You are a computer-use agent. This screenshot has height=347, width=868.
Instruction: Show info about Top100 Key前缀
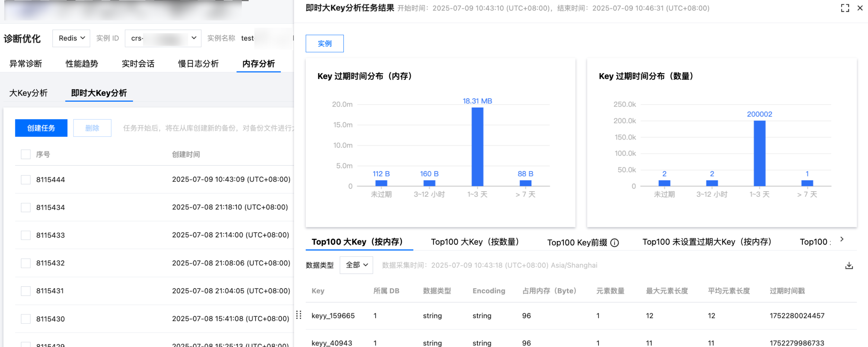click(615, 243)
